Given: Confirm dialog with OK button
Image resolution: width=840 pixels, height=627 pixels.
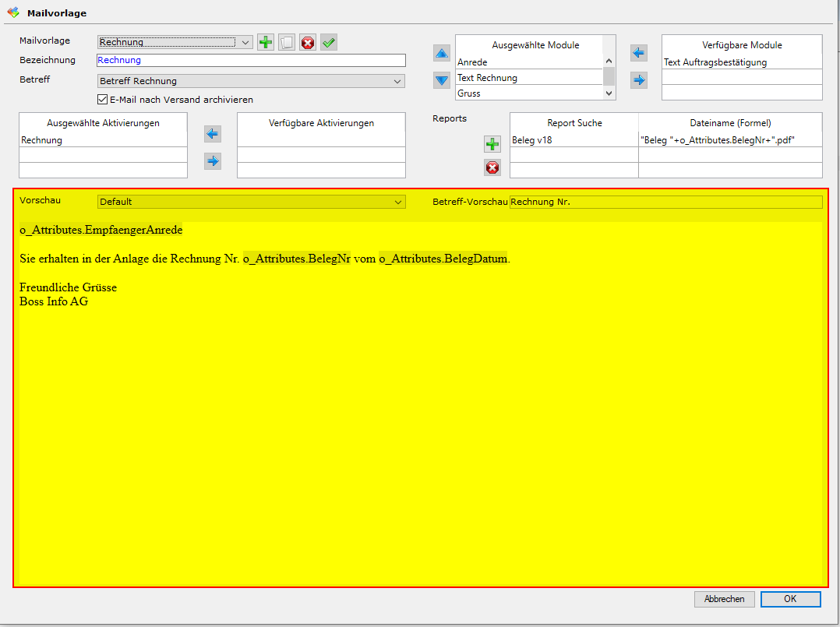Looking at the screenshot, I should pyautogui.click(x=790, y=599).
